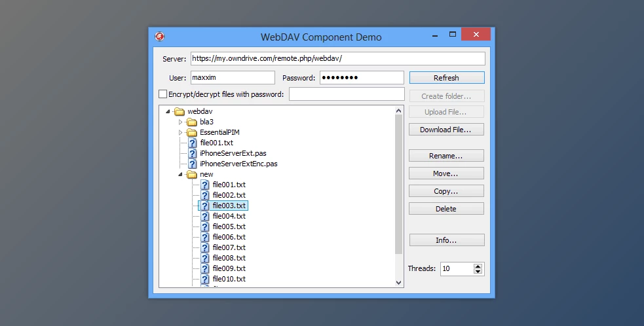
Task: Select the file008.txt row
Action: point(229,258)
